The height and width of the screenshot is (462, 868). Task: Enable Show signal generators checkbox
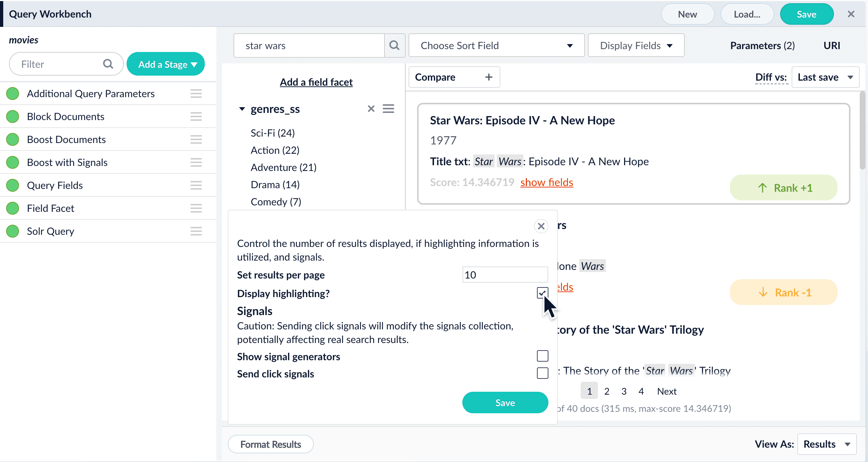tap(542, 356)
